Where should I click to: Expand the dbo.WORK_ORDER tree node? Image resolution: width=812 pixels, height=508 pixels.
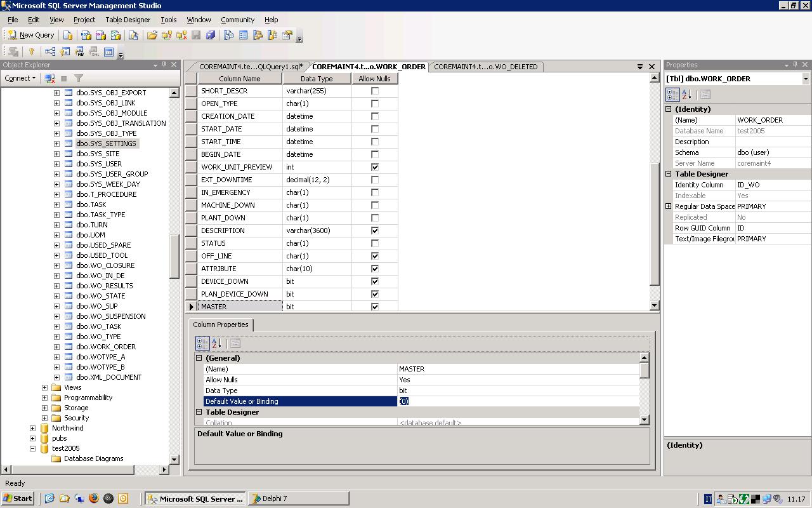click(x=56, y=347)
